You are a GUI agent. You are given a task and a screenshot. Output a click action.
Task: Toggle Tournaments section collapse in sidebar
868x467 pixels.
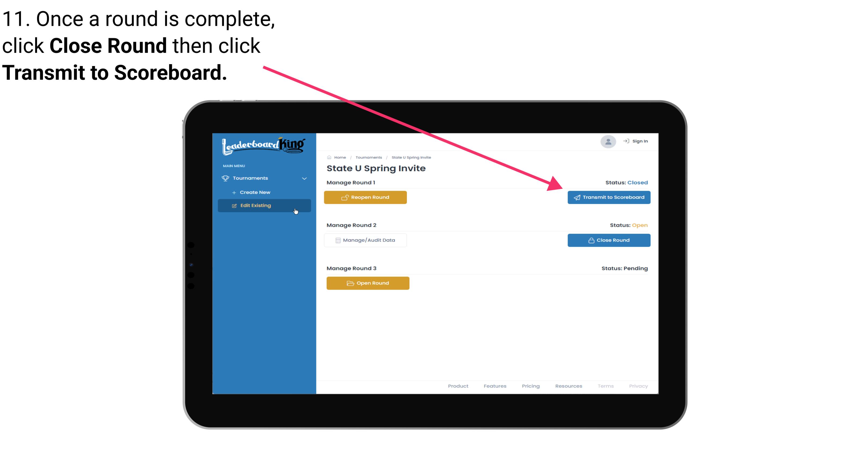pos(304,178)
